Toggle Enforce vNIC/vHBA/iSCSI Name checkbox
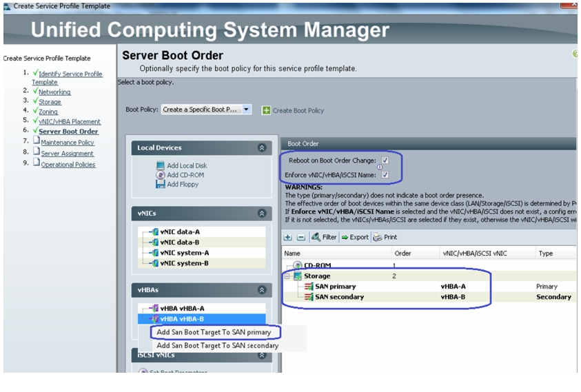 (385, 174)
